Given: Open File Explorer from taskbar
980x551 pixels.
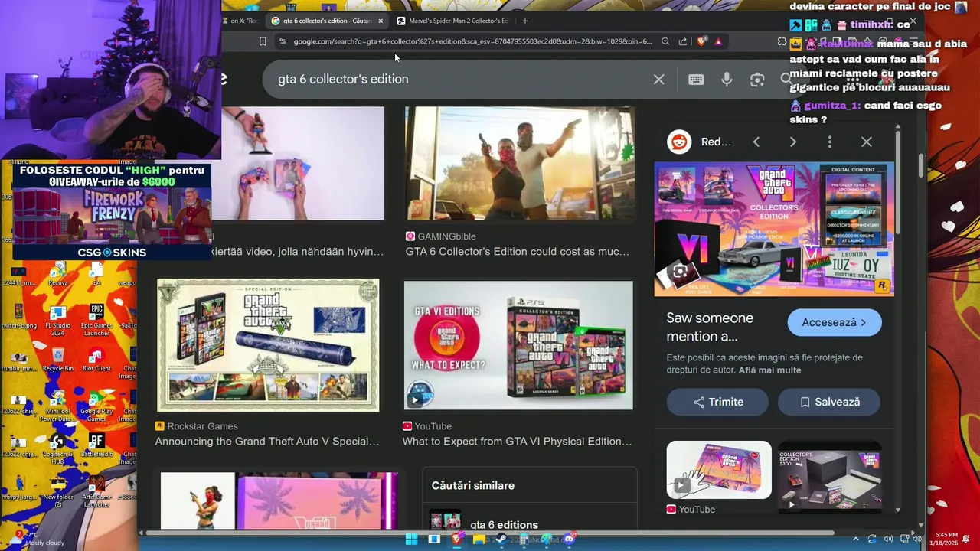Looking at the screenshot, I should [479, 540].
